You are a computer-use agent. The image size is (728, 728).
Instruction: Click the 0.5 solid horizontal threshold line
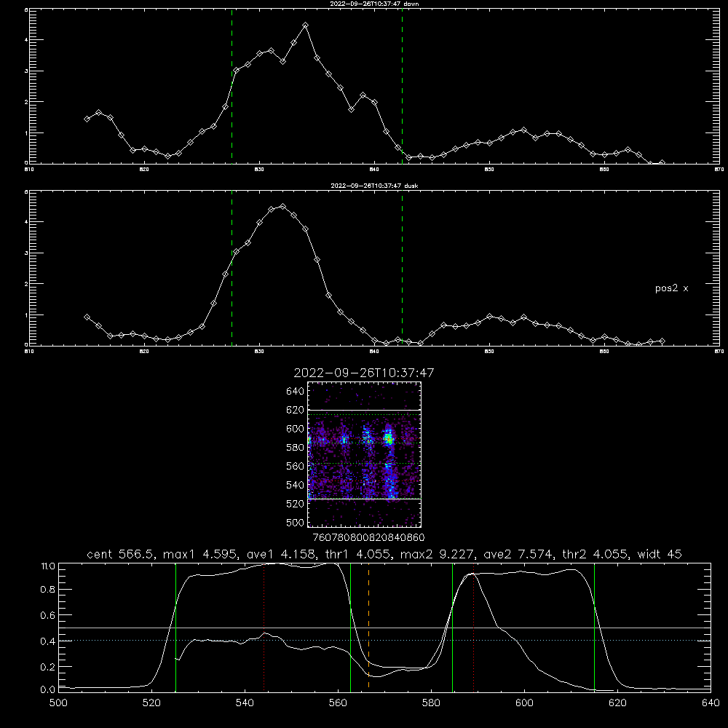click(385, 628)
